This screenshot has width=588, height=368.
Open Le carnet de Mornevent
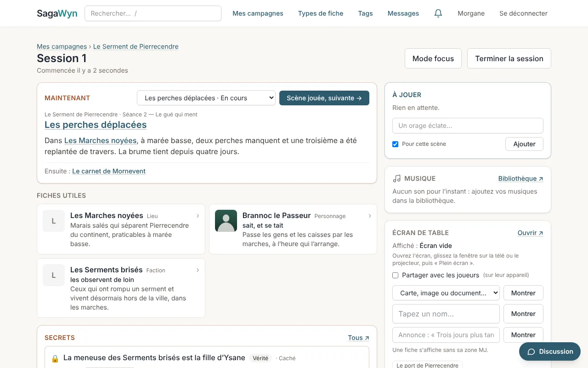pos(109,171)
